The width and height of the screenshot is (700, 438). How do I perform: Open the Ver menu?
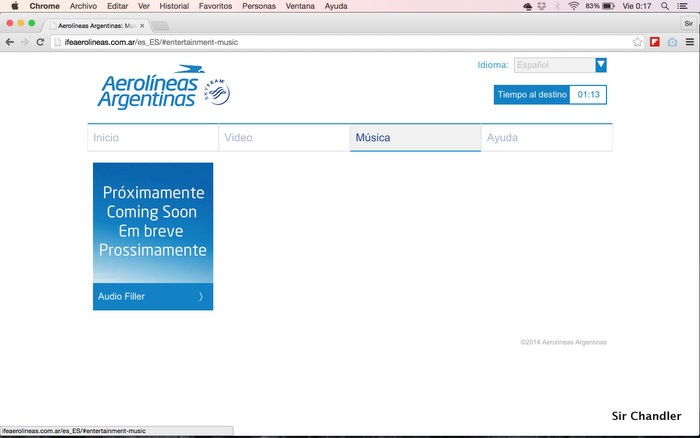click(x=144, y=6)
